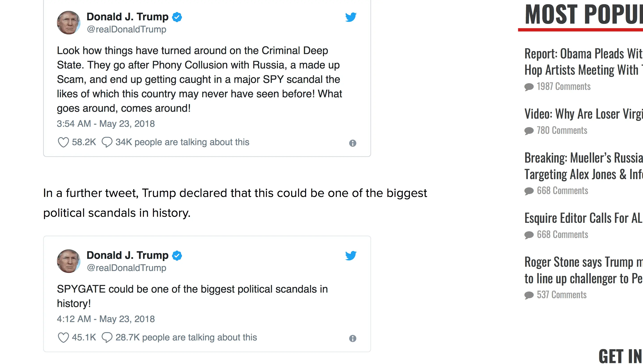
Task: Like the Criminal Deep State tweet
Action: [x=63, y=142]
